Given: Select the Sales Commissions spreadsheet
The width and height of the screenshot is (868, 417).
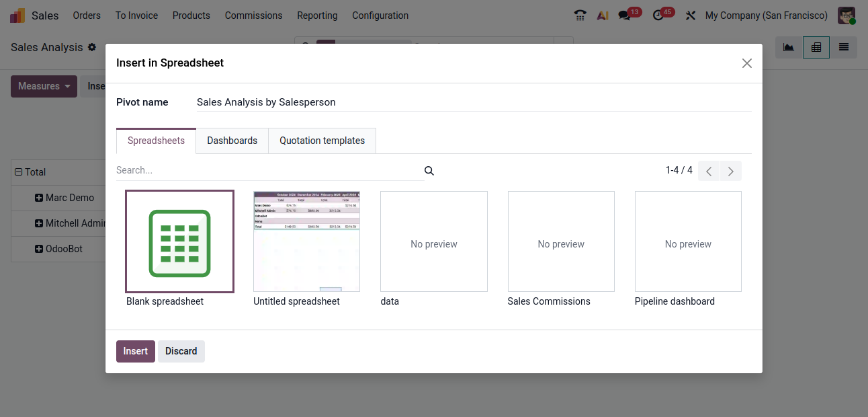Looking at the screenshot, I should (561, 241).
